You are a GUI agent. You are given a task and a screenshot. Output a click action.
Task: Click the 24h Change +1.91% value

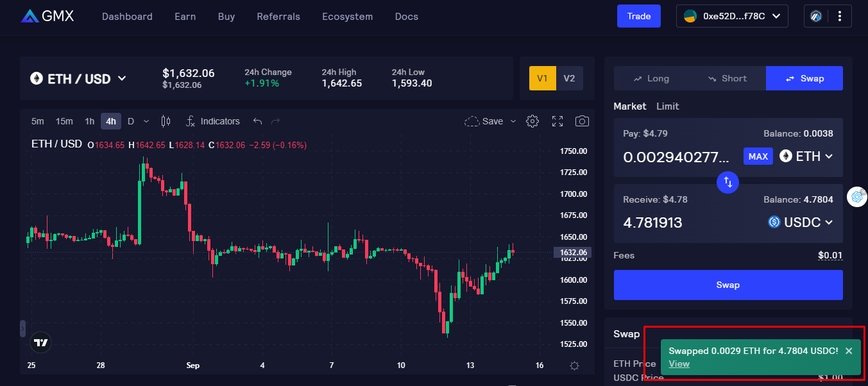(x=262, y=83)
